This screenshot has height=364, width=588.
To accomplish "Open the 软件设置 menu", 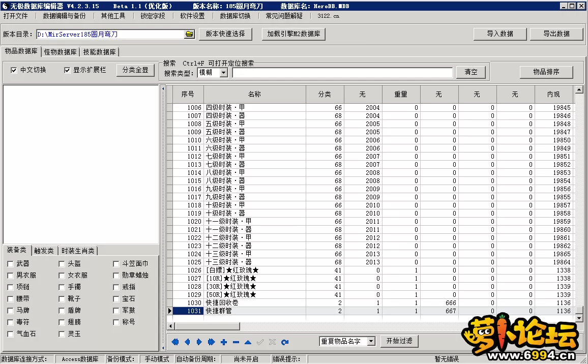I will (192, 16).
